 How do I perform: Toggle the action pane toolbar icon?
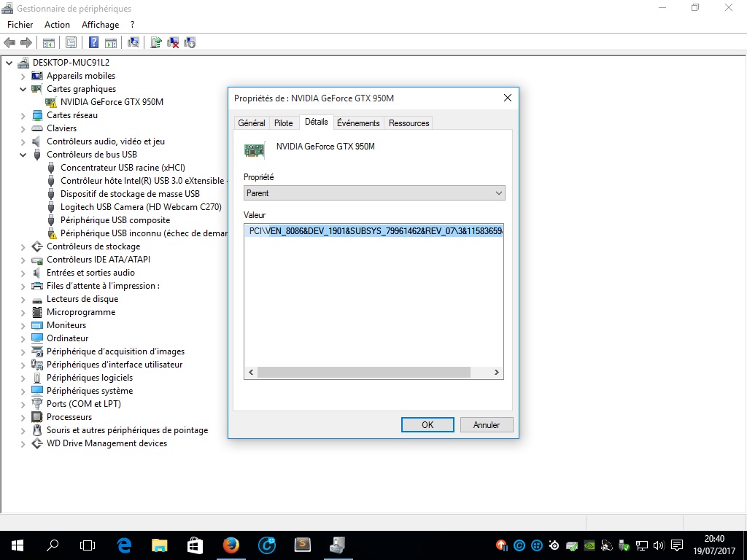111,43
